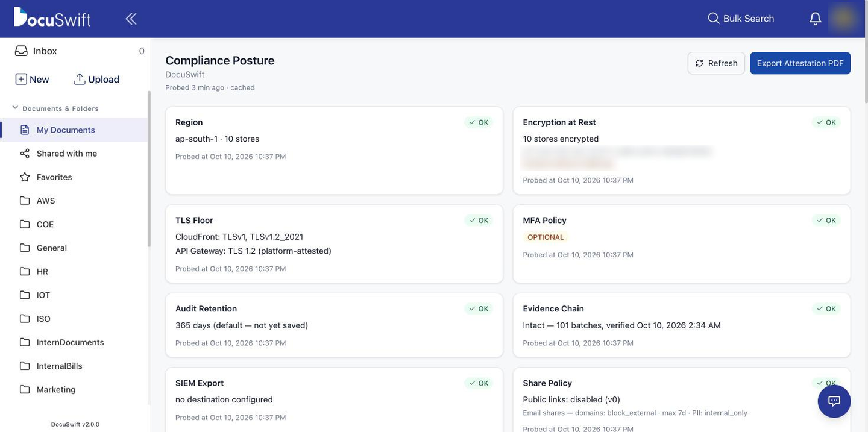Click 'no destination configured' text
Viewport: 868px width, 432px height.
coord(224,399)
